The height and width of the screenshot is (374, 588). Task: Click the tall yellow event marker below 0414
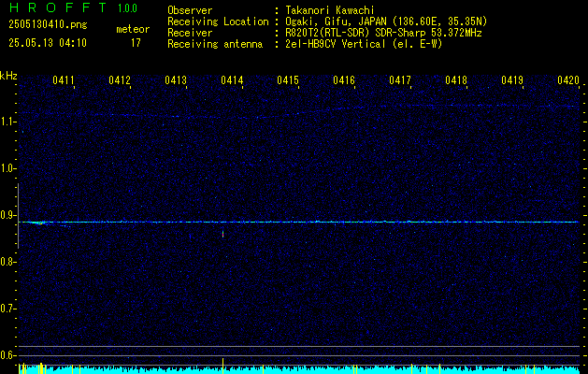pyautogui.click(x=223, y=366)
